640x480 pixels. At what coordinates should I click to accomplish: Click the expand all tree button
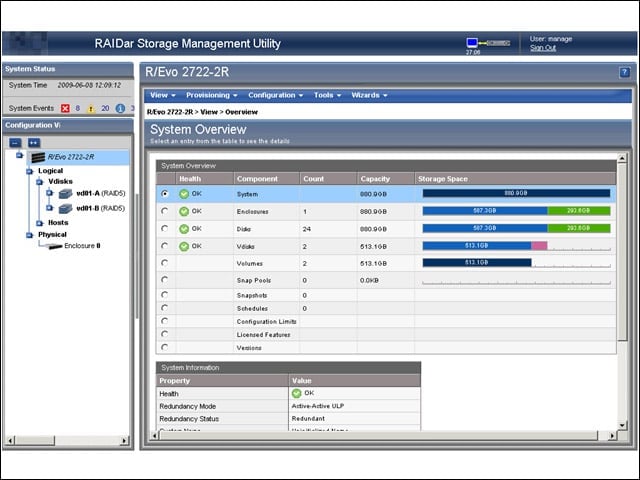[34, 143]
